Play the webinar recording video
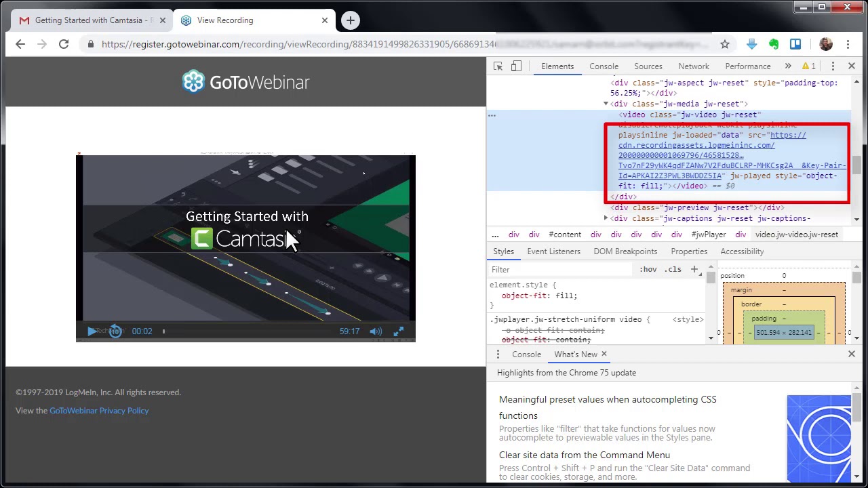868x488 pixels. pyautogui.click(x=92, y=331)
